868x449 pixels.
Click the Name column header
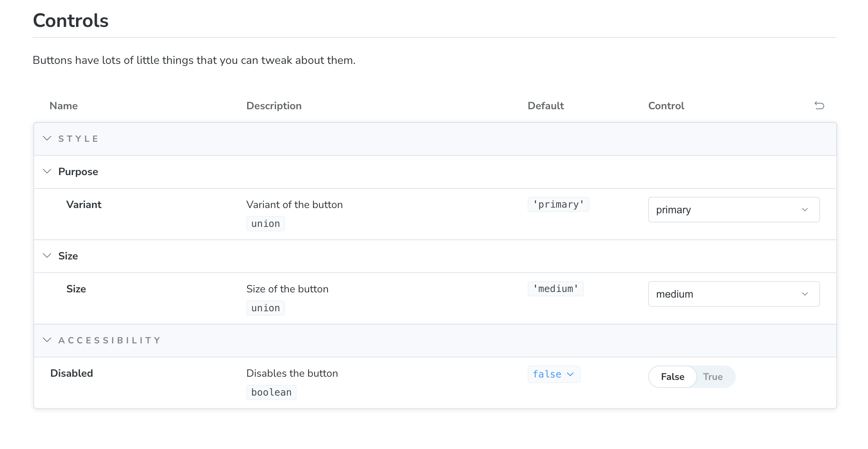coord(63,106)
